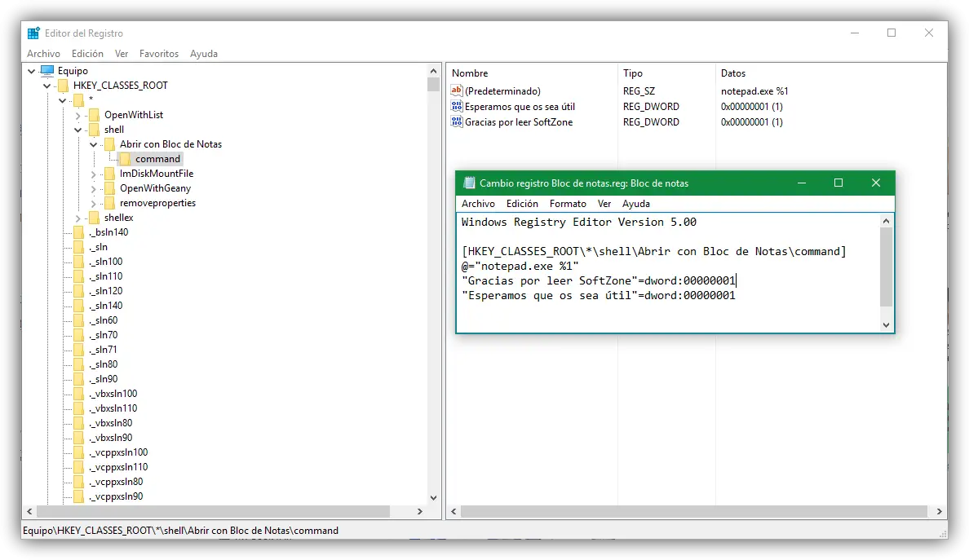969x560 pixels.
Task: Click the OpenWithGeany folder icon
Action: (x=109, y=188)
